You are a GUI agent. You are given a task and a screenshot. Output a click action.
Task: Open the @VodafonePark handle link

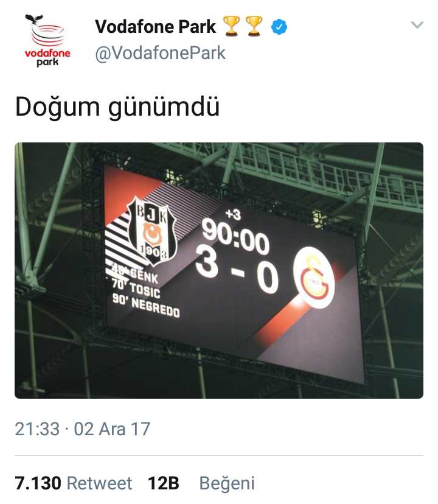pos(161,53)
